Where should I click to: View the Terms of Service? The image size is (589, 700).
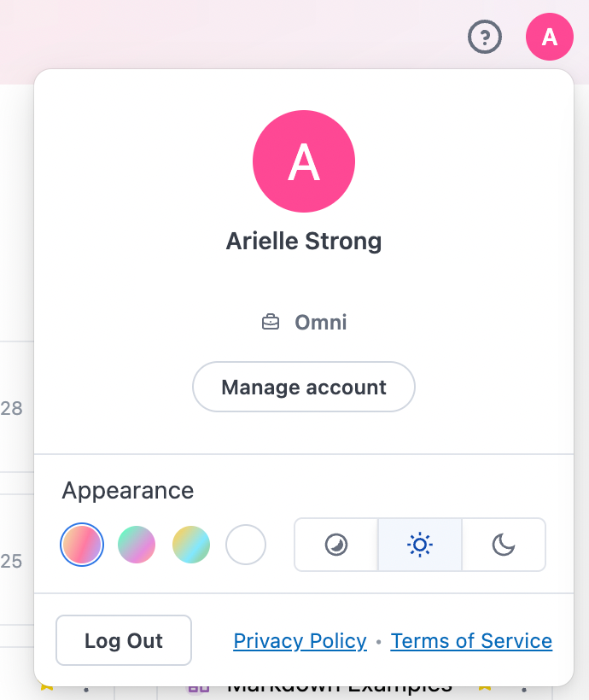pyautogui.click(x=471, y=640)
